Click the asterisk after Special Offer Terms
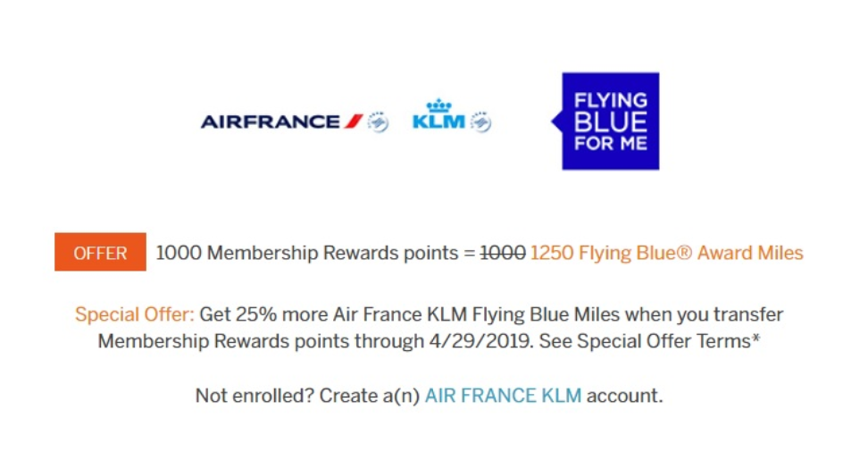 [756, 338]
